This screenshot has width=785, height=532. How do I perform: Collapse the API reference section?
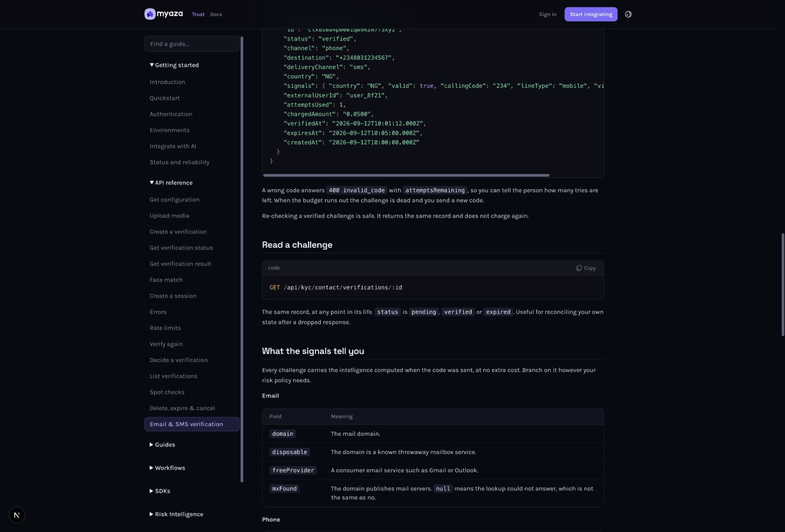(x=171, y=183)
